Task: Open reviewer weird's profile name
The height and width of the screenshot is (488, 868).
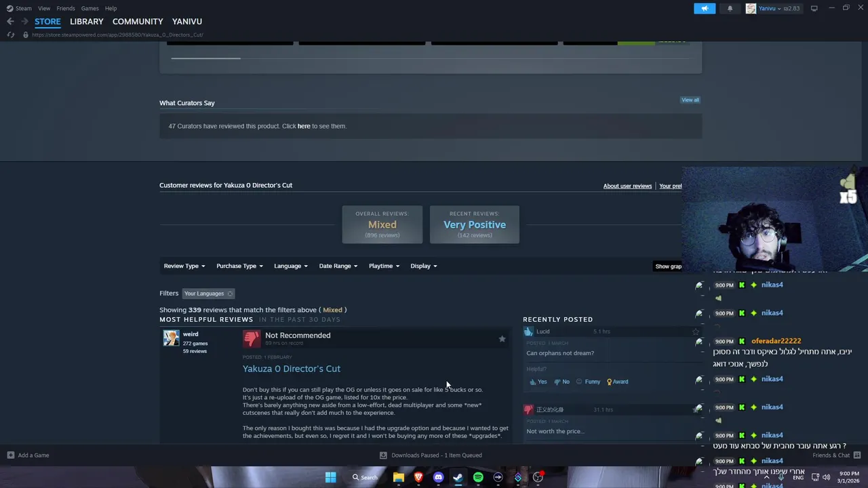Action: click(x=191, y=334)
